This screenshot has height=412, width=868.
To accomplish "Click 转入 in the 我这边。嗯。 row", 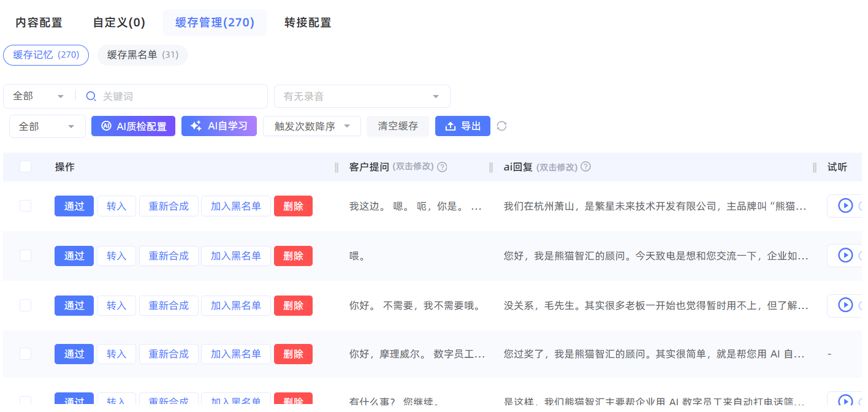I will click(x=116, y=206).
